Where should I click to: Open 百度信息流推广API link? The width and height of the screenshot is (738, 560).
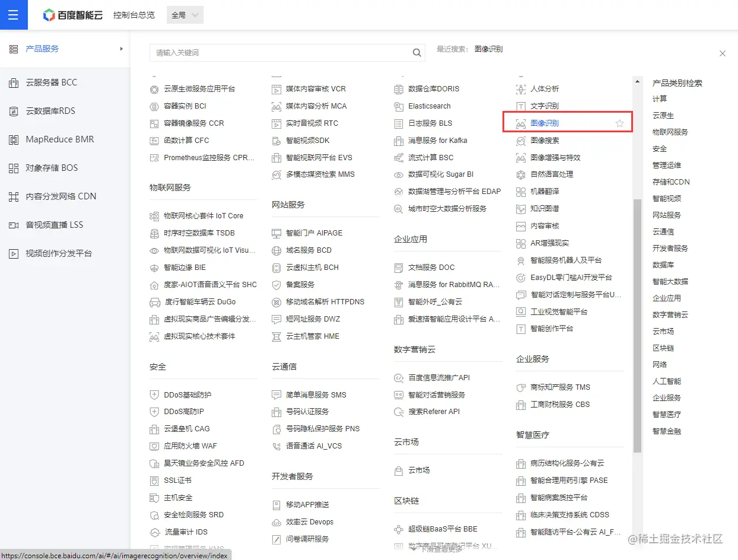click(439, 378)
